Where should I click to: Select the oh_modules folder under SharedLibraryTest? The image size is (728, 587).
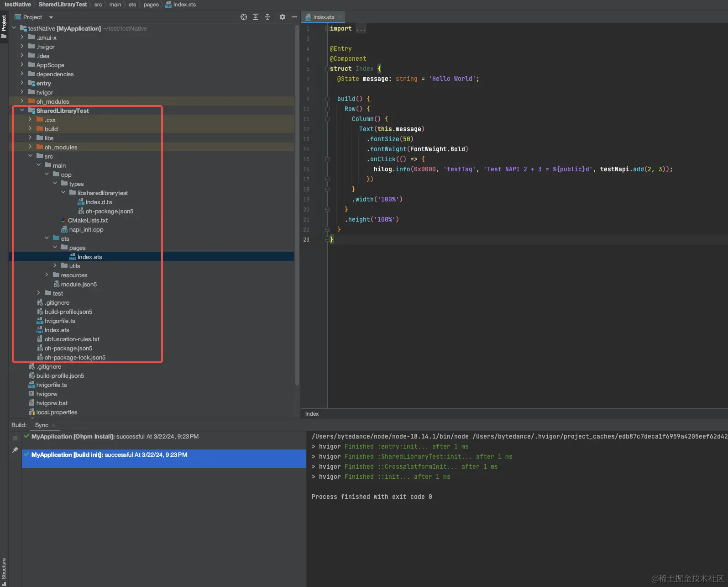coord(61,147)
